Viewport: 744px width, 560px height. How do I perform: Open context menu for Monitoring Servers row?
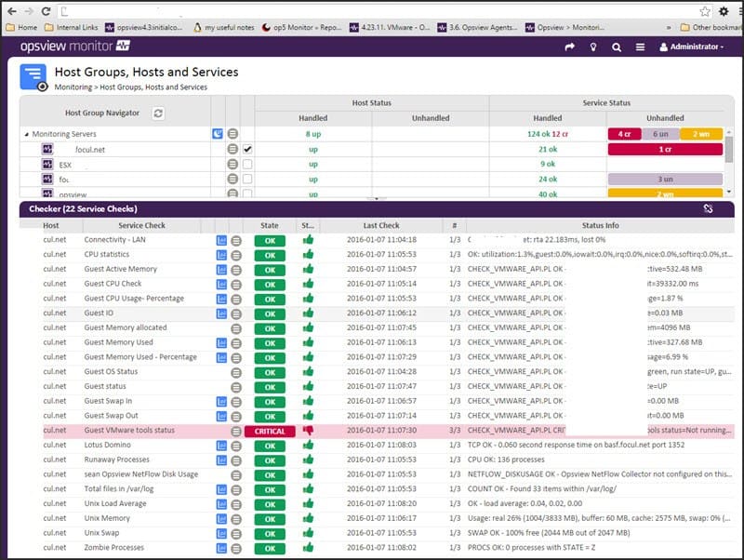tap(232, 134)
